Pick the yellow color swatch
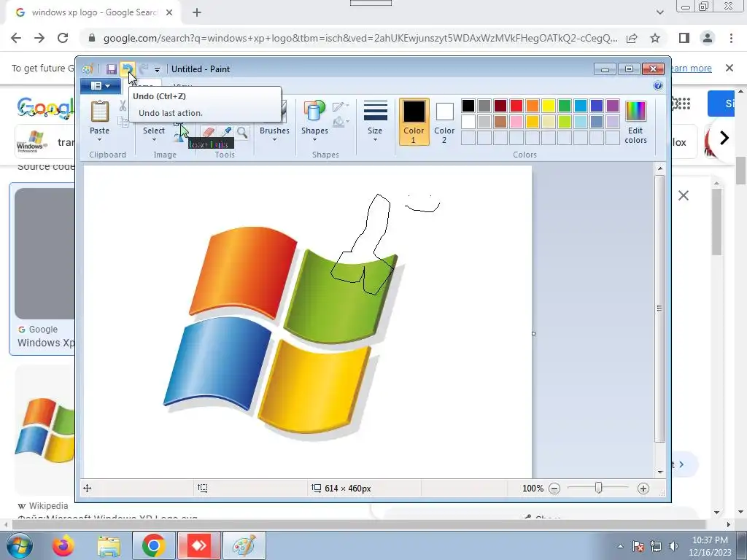 pos(549,106)
